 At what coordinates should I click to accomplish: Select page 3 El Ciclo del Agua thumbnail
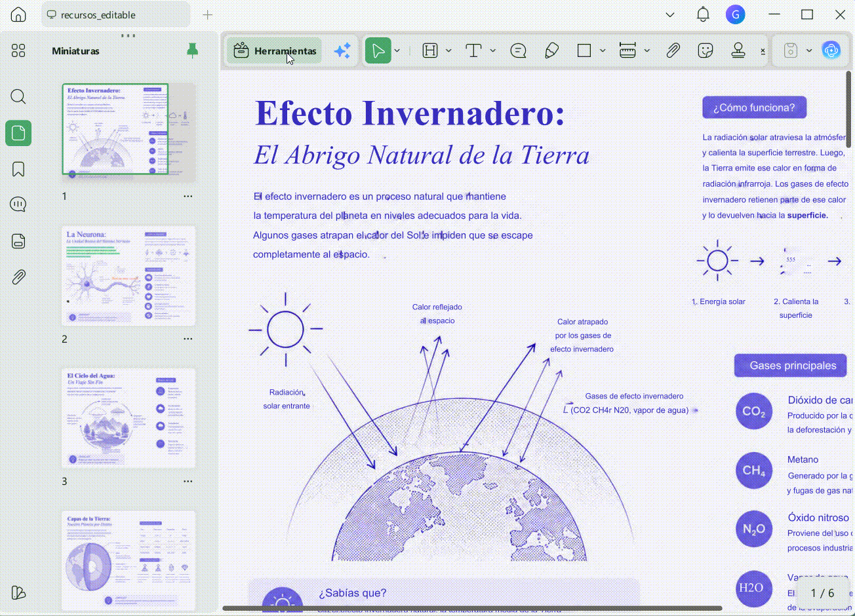129,418
